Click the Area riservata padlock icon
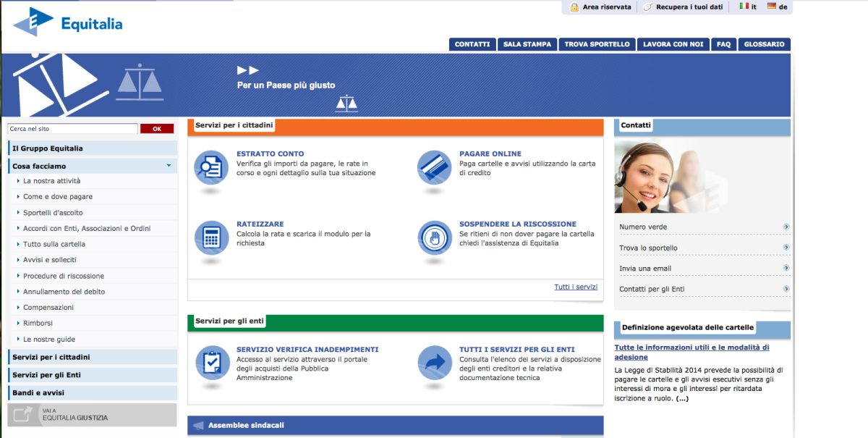868x438 pixels. click(574, 7)
